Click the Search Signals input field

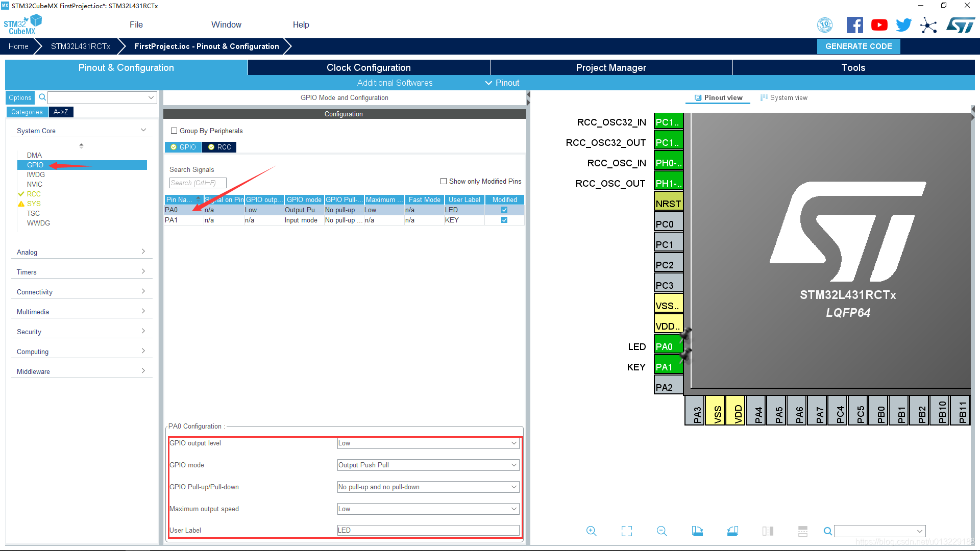(x=198, y=183)
